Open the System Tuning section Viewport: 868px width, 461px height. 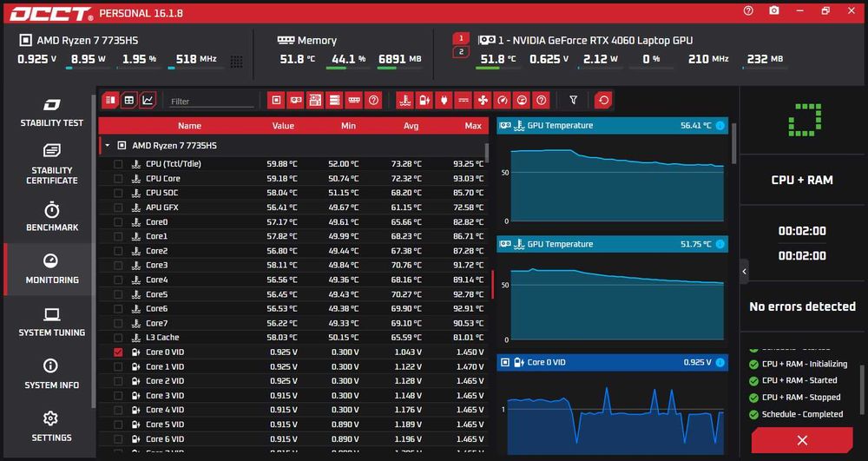tap(51, 322)
